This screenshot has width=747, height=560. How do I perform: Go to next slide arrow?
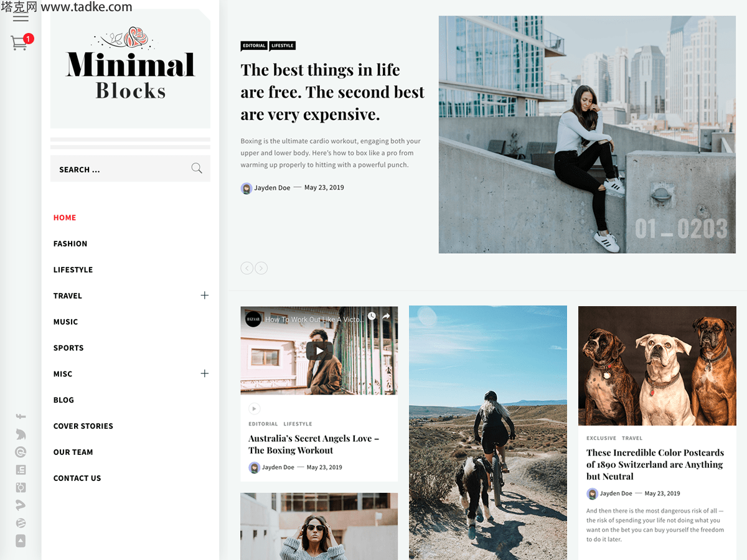pos(261,268)
